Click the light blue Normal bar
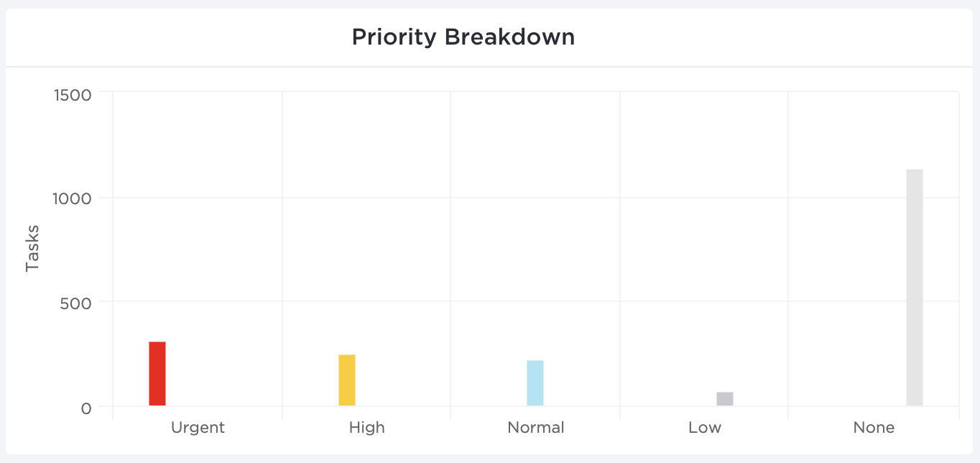980x463 pixels. [535, 383]
